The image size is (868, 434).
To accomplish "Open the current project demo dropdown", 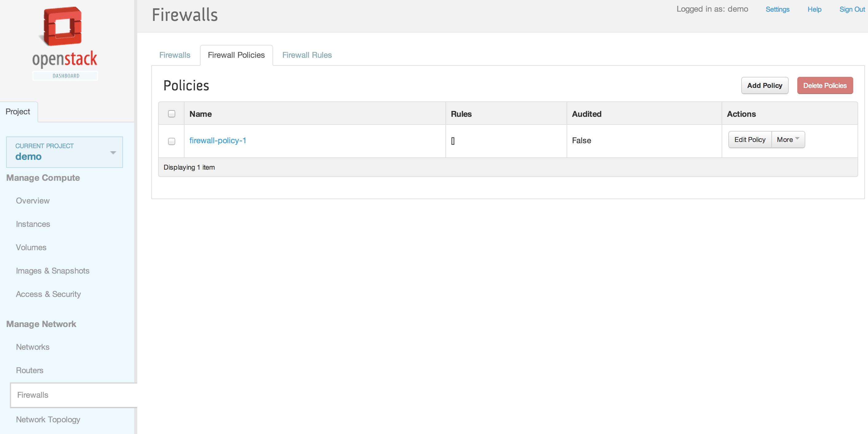I will click(64, 152).
